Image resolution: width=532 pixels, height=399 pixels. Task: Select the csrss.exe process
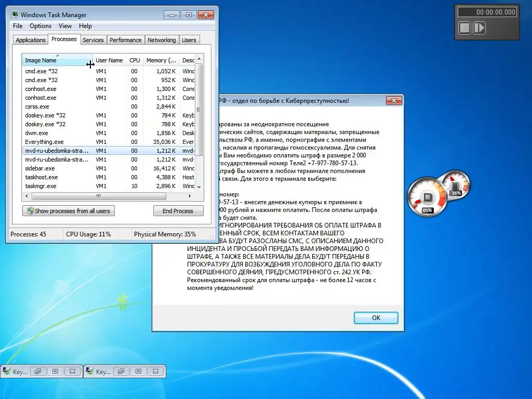(x=109, y=107)
